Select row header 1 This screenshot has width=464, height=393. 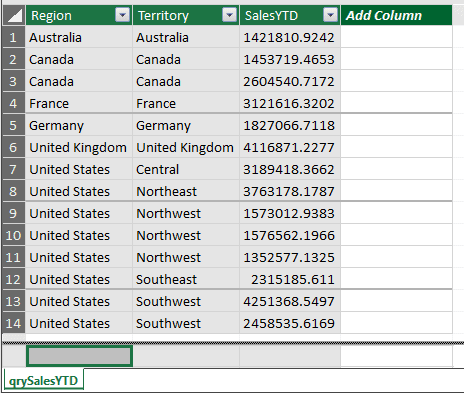14,37
